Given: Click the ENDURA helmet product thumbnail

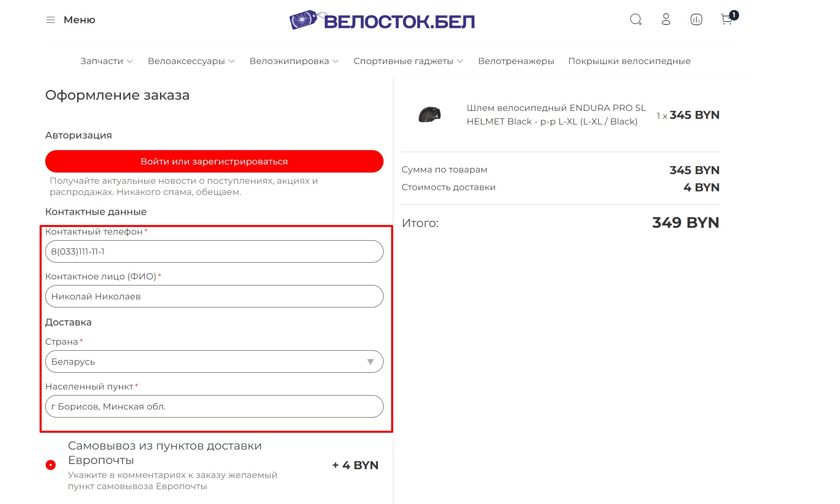Looking at the screenshot, I should coord(429,115).
